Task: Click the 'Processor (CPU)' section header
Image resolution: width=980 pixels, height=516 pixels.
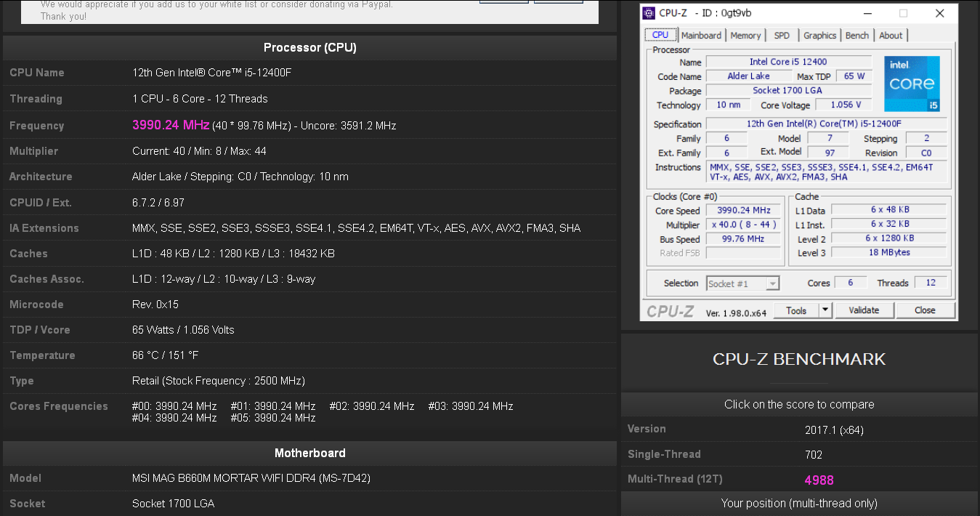Action: 310,48
